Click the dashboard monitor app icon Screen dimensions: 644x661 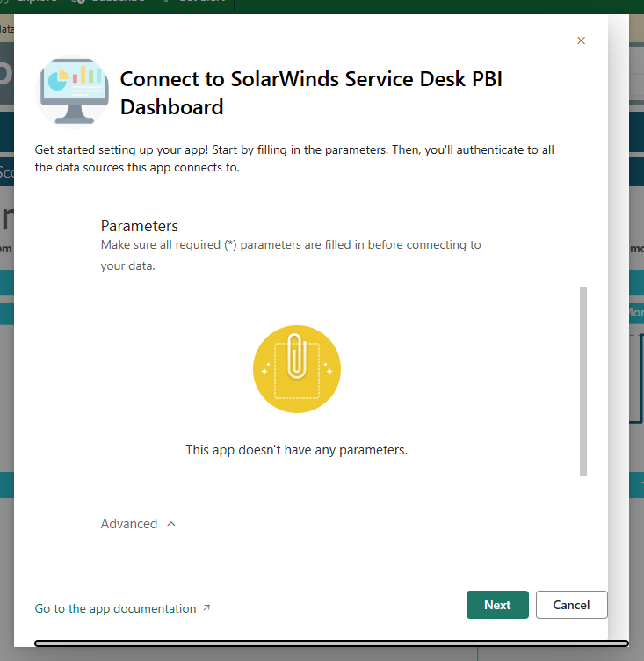click(x=74, y=91)
